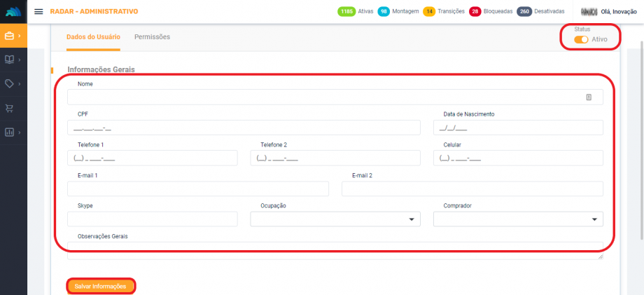Screen dimensions: 644x295
Task: Open the hamburger menu beside Radar title
Action: 38,12
